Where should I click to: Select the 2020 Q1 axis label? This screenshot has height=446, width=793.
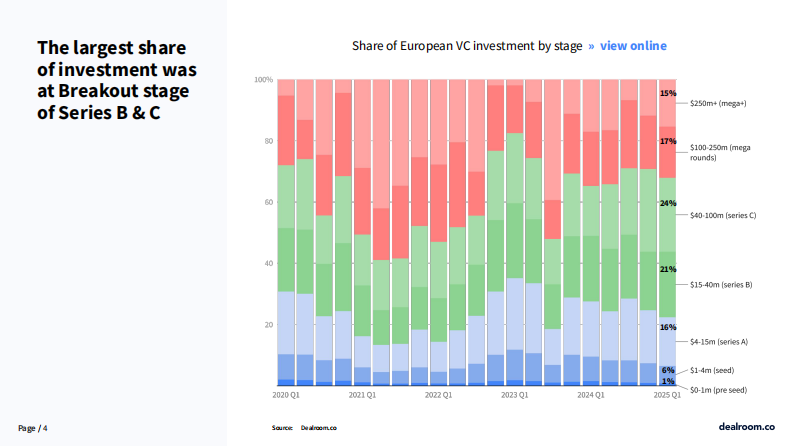click(286, 395)
